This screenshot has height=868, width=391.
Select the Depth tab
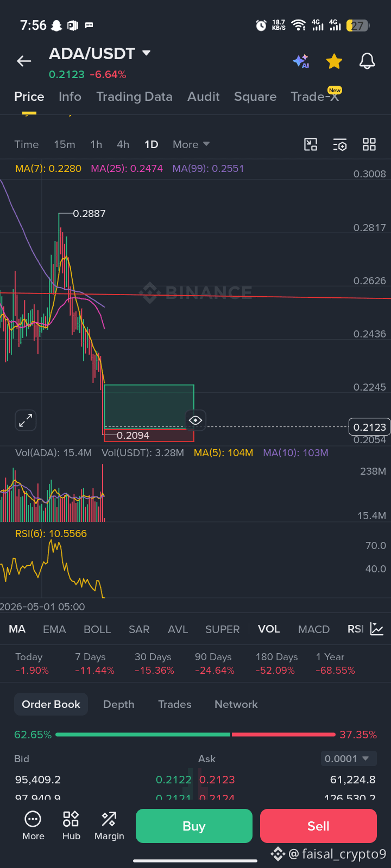click(x=119, y=704)
